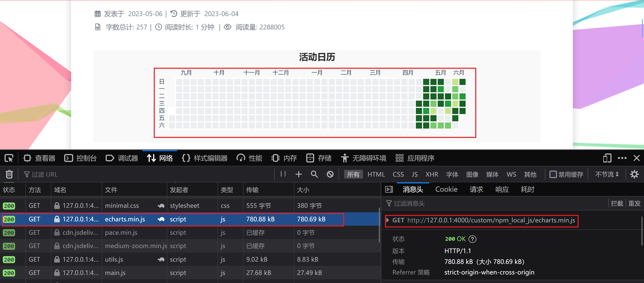This screenshot has width=644, height=283.
Task: Click the 重发 resend button
Action: [x=634, y=203]
